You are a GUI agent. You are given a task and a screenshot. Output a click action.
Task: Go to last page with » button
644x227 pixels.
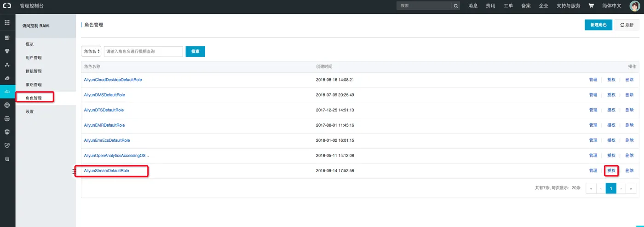(631, 188)
